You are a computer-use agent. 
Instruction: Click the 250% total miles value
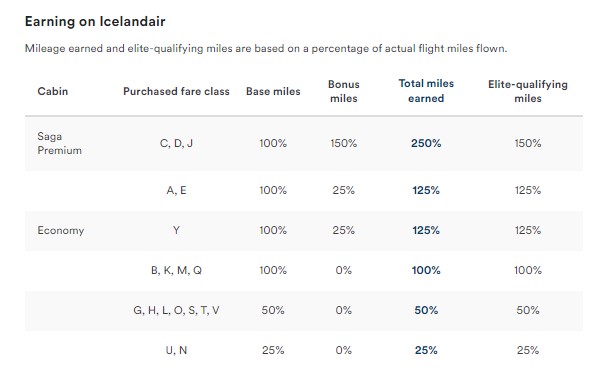click(x=426, y=143)
